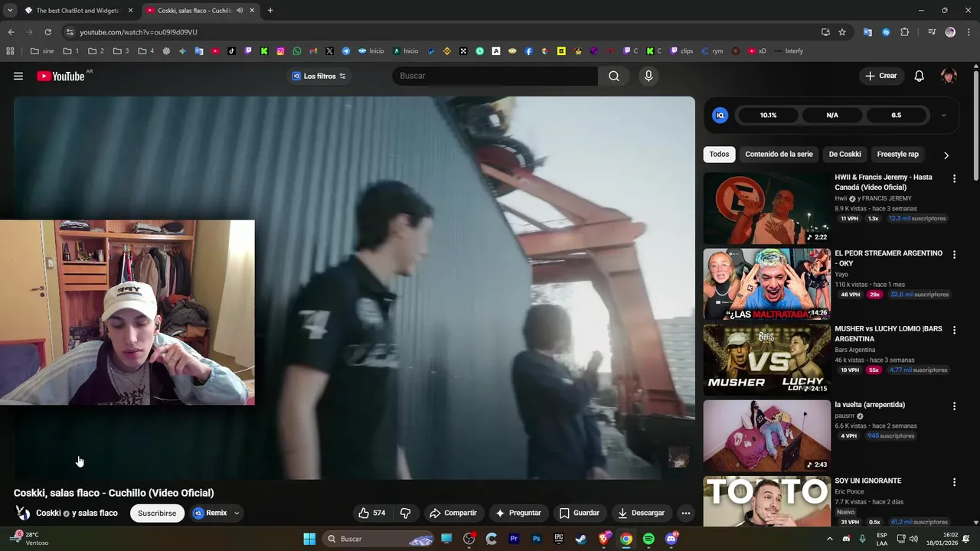Mute the playing YouTube tab audio
This screenshot has width=980, height=551.
tap(240, 11)
